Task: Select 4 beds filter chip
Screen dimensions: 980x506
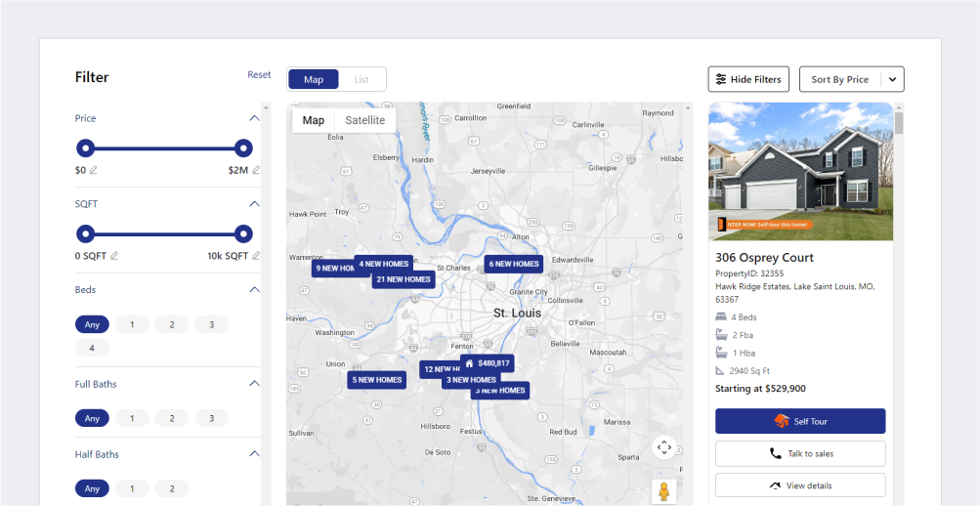Action: (x=92, y=348)
